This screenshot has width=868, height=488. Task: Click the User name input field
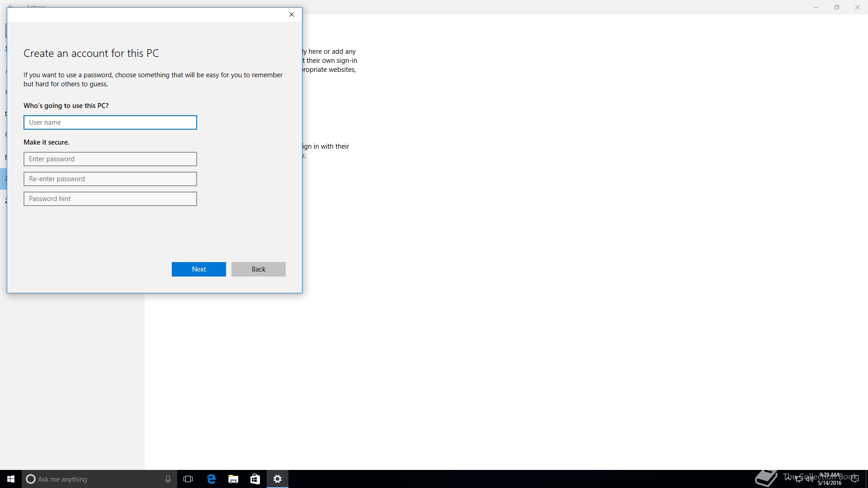[x=110, y=122]
